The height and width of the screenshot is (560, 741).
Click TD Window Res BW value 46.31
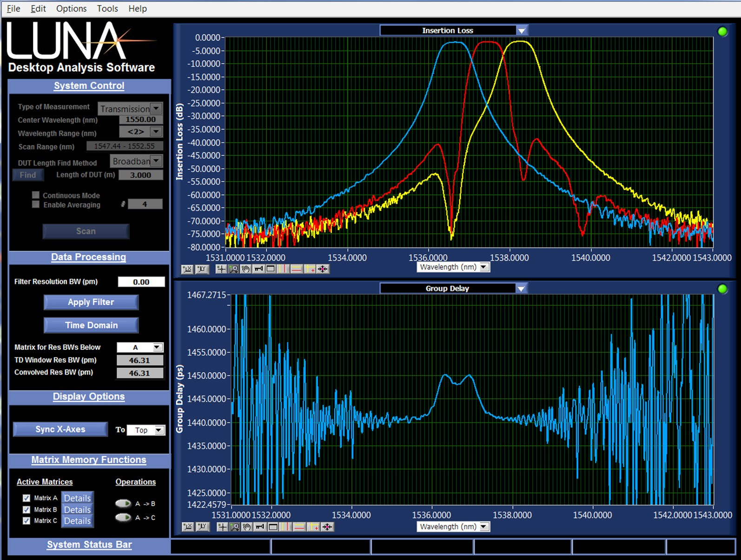pos(140,360)
